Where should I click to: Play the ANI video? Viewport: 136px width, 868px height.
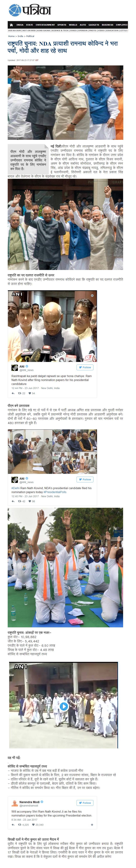(x=64, y=706)
